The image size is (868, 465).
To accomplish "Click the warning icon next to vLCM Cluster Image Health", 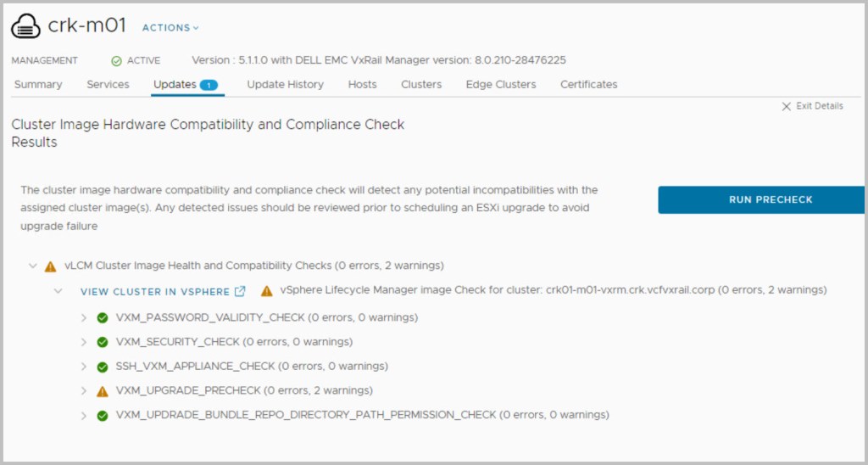I will 50,266.
